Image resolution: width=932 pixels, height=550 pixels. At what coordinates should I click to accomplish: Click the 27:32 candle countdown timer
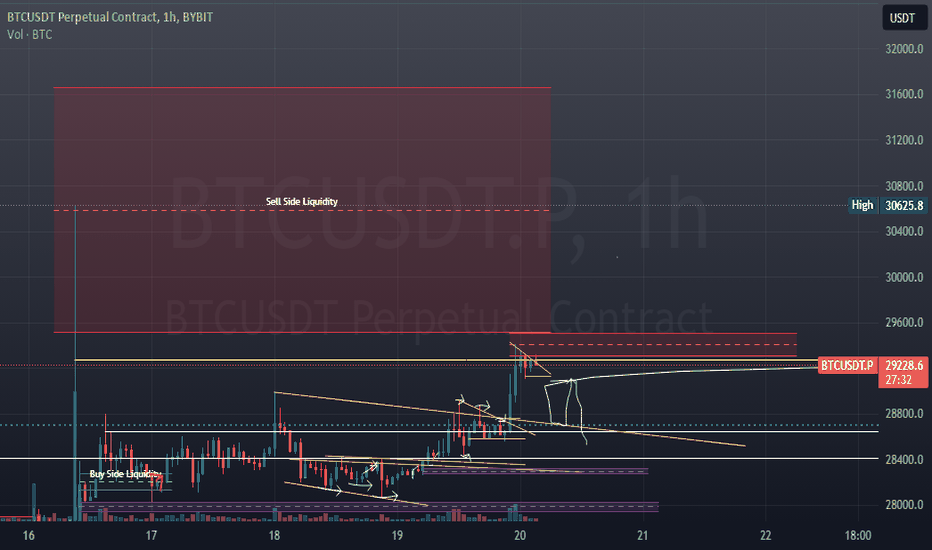[898, 380]
